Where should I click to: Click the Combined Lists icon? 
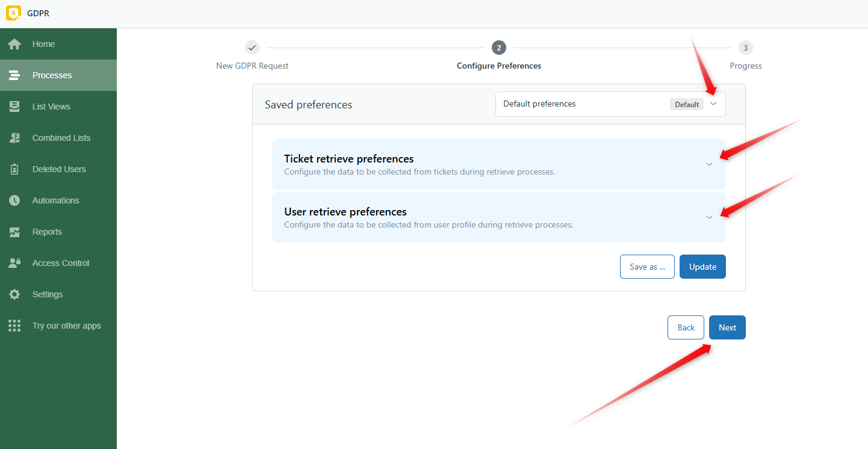pos(14,138)
